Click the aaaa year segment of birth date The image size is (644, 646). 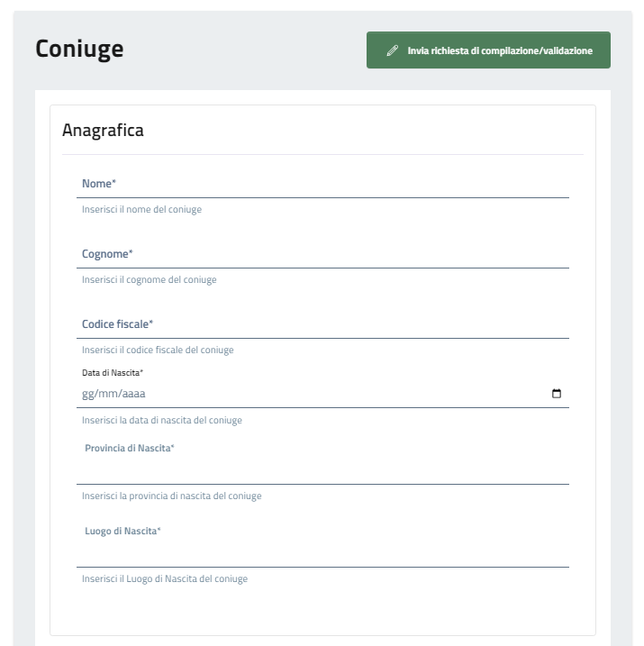[132, 394]
